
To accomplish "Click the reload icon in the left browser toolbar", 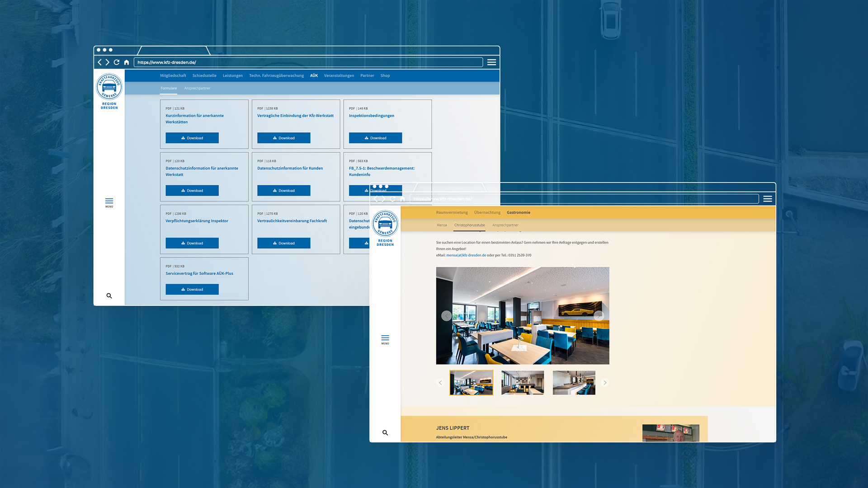I will coord(117,62).
